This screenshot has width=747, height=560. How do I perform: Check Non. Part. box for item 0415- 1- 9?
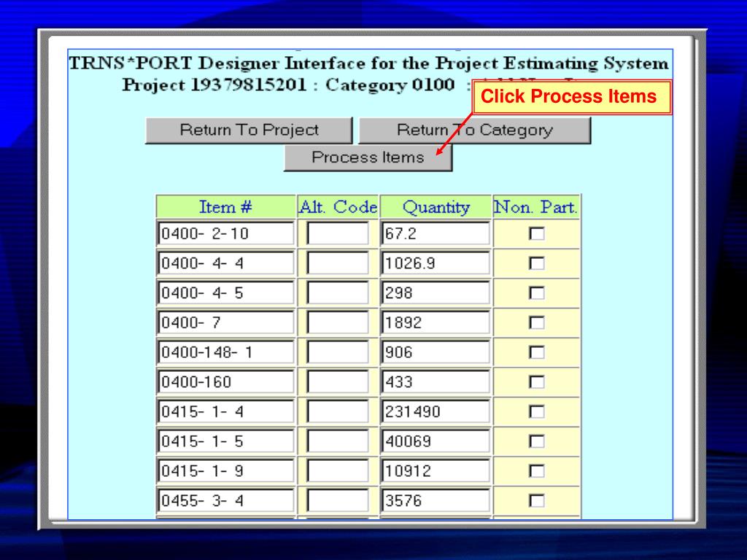536,471
